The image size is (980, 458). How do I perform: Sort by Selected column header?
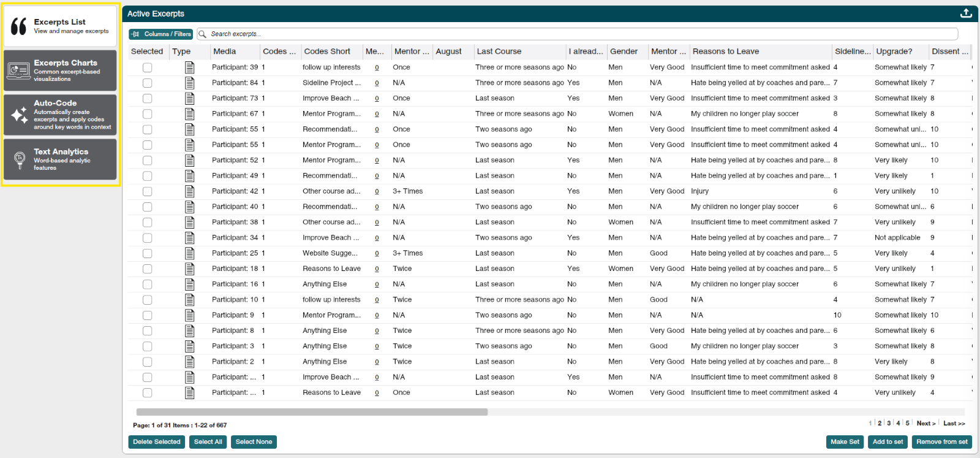(147, 52)
